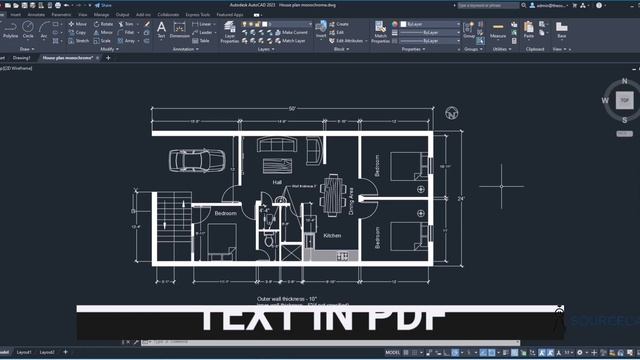The image size is (640, 360).
Task: Click the Stretch tool in Modify panel
Action: (x=78, y=41)
